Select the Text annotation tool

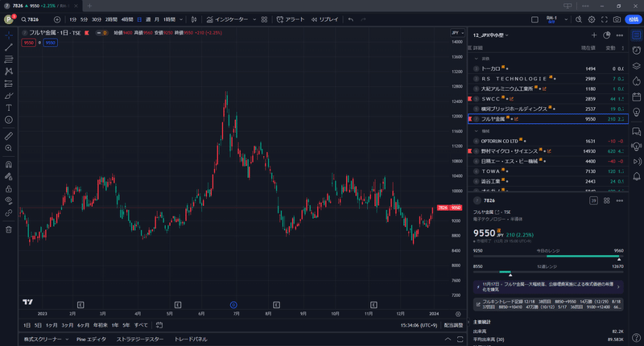click(x=9, y=108)
